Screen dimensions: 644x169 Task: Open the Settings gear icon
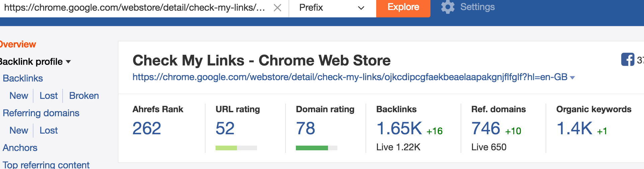448,7
